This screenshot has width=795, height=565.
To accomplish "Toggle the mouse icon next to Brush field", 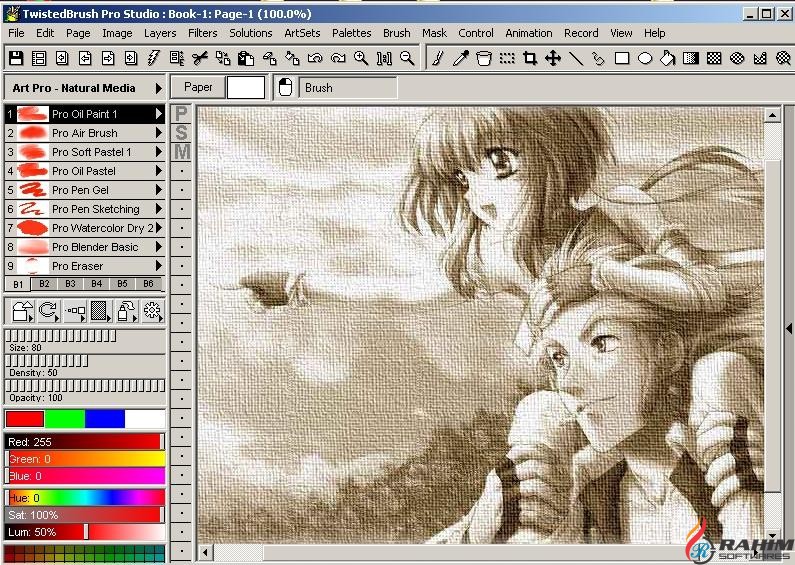I will [285, 87].
